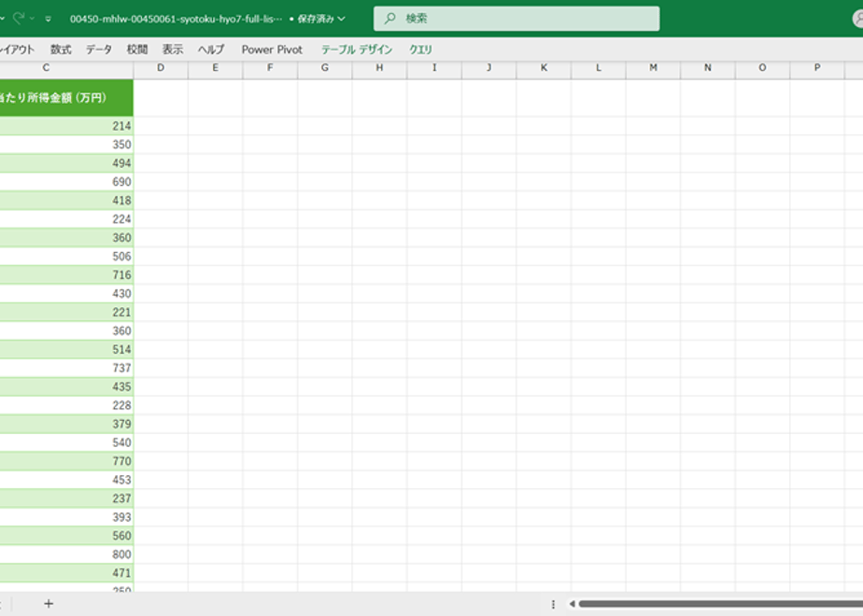Image resolution: width=863 pixels, height=616 pixels.
Task: Select the cell with value 214
Action: pos(66,126)
